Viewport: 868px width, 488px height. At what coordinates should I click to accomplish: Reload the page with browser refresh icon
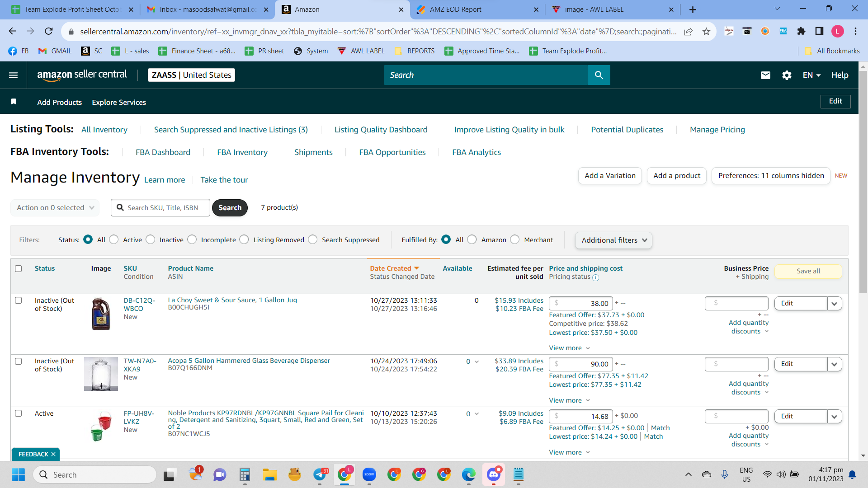click(49, 31)
